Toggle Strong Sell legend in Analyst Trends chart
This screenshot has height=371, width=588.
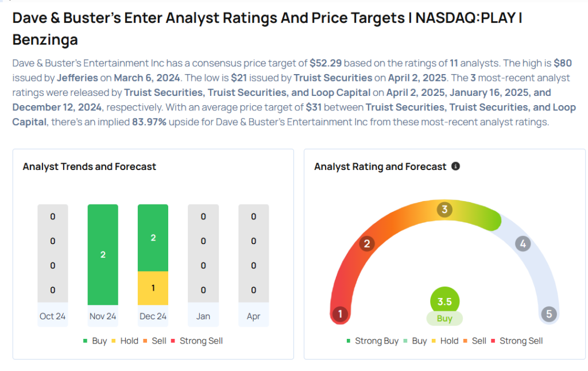pyautogui.click(x=197, y=341)
